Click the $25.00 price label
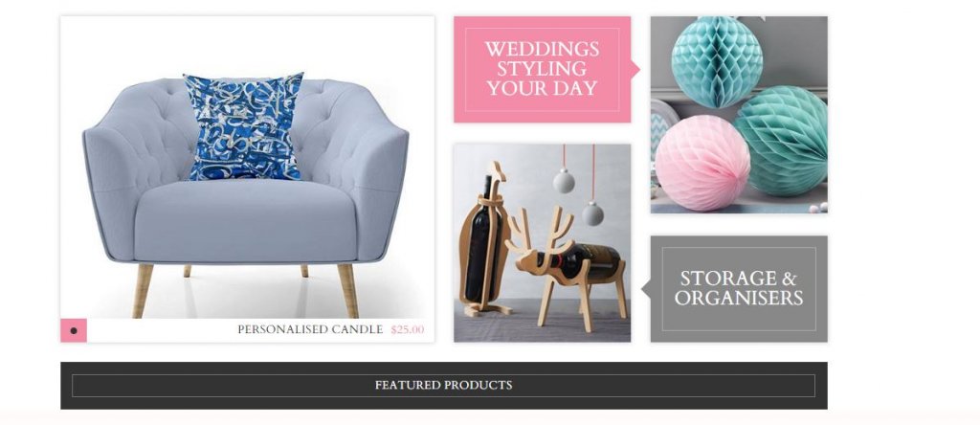 [x=408, y=329]
